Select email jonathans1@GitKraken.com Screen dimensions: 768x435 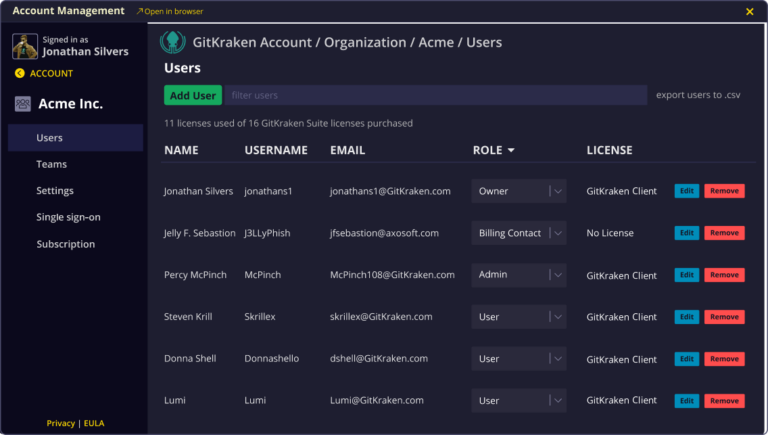(x=390, y=191)
